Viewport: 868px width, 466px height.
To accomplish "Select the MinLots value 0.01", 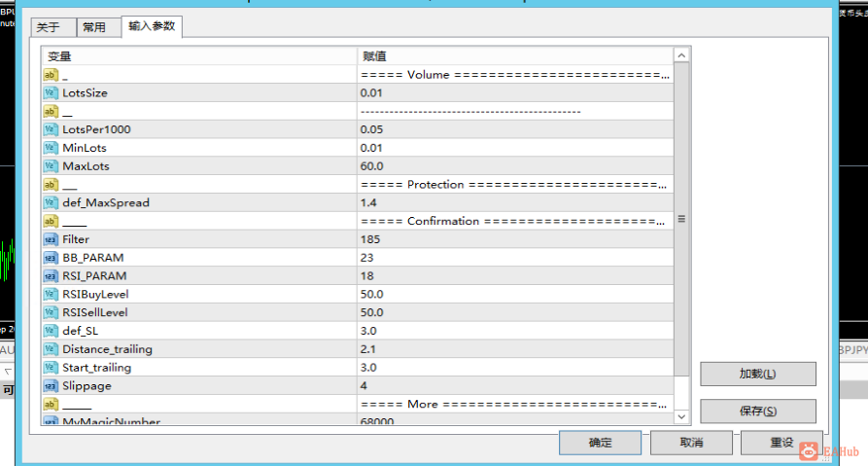I will point(371,148).
